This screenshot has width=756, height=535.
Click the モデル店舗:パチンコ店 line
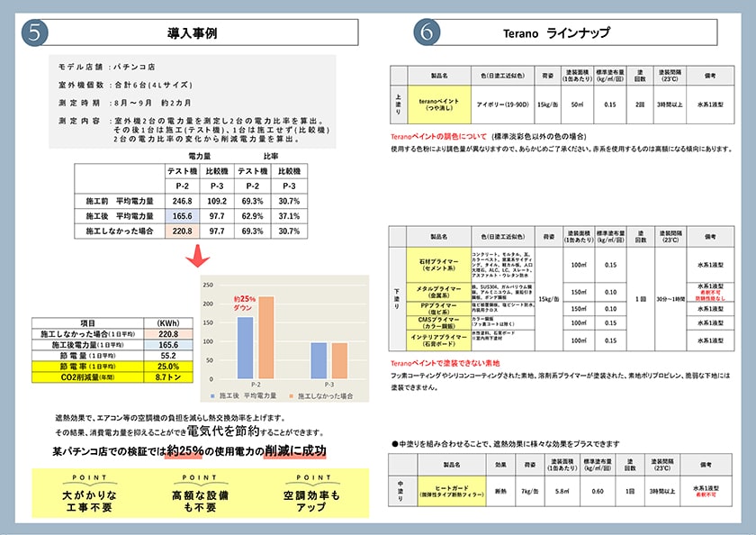point(106,67)
